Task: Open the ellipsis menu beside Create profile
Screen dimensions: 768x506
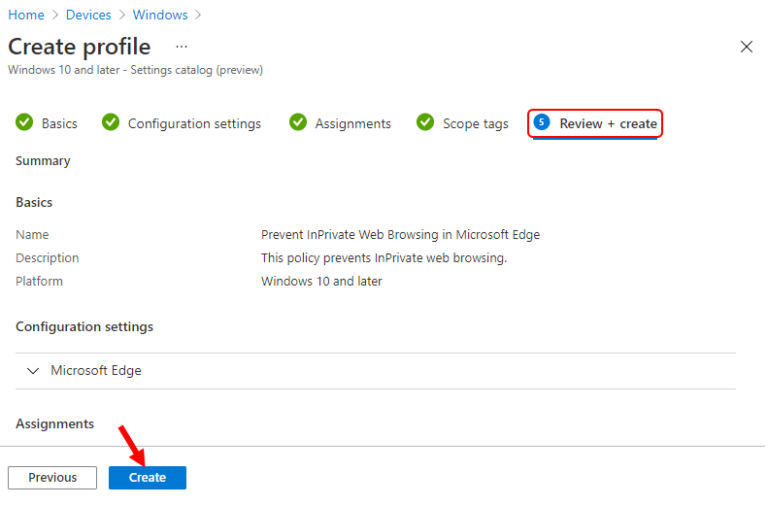Action: click(181, 47)
